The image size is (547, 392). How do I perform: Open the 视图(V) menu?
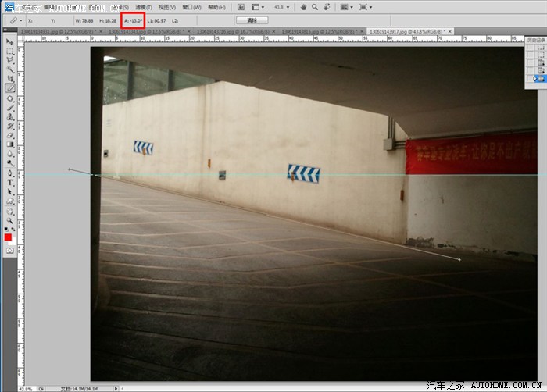tap(167, 7)
